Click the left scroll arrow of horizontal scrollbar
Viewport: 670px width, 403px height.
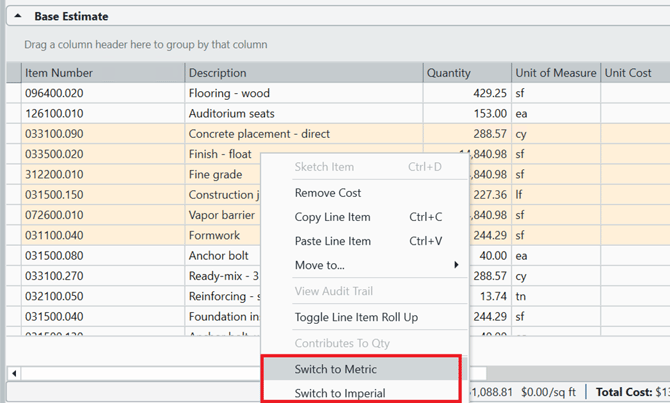point(14,373)
